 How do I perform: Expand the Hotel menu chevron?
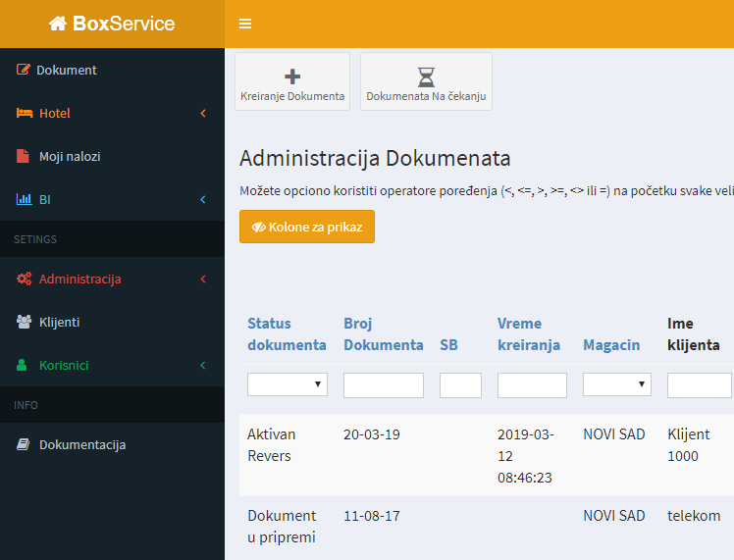click(203, 113)
